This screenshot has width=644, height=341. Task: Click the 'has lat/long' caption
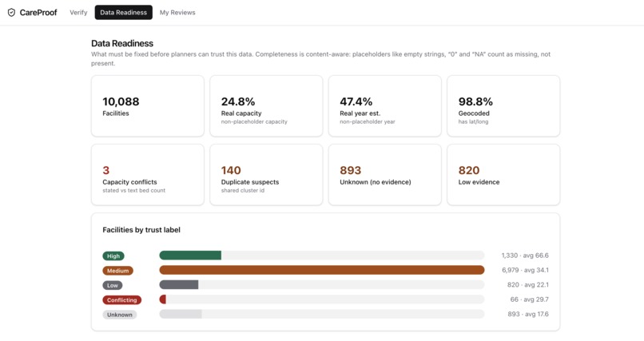tap(473, 121)
